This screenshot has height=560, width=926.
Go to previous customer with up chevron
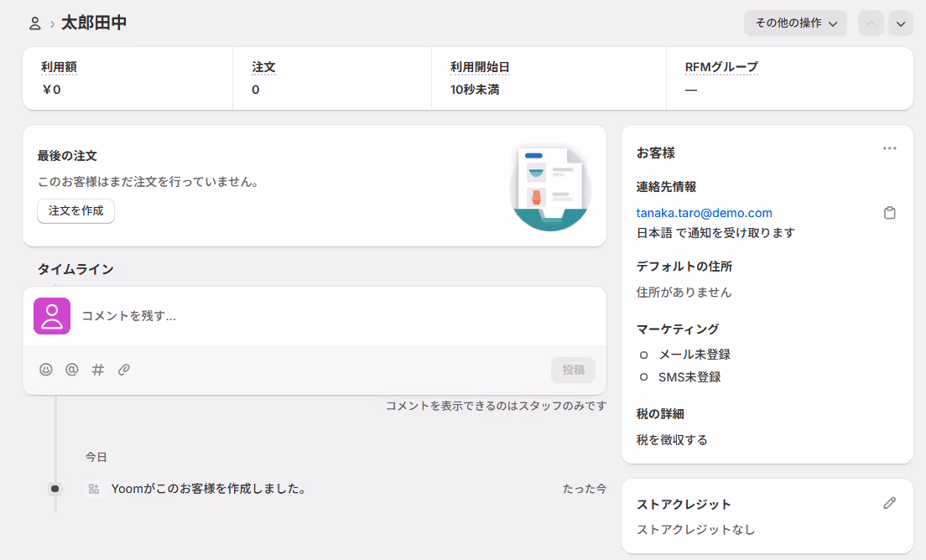pyautogui.click(x=871, y=23)
